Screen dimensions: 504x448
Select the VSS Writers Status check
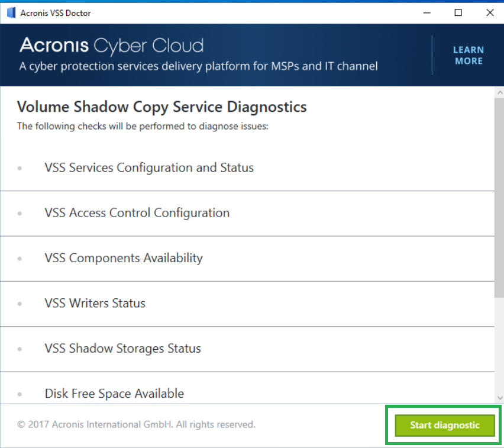[x=95, y=303]
